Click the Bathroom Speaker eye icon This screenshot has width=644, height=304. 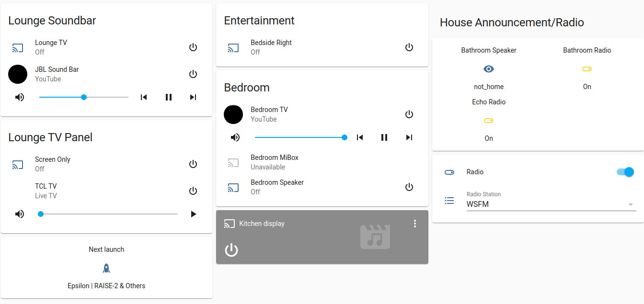[x=488, y=69]
